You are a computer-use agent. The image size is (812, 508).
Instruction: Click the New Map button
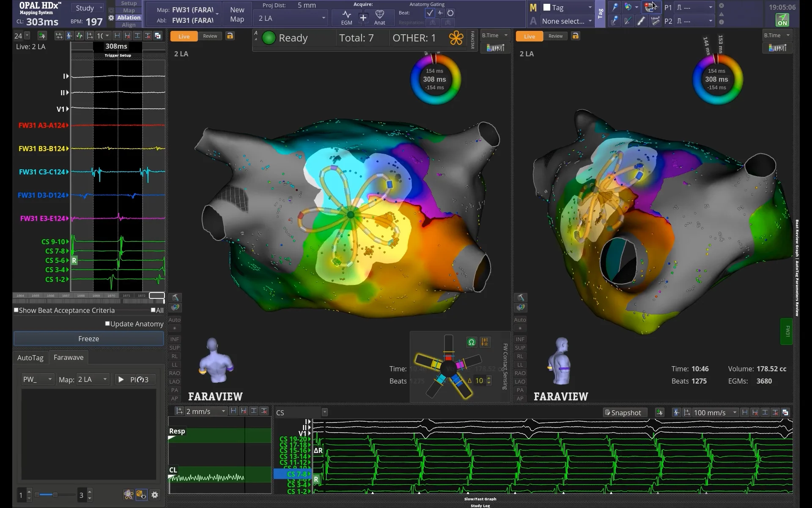(237, 14)
